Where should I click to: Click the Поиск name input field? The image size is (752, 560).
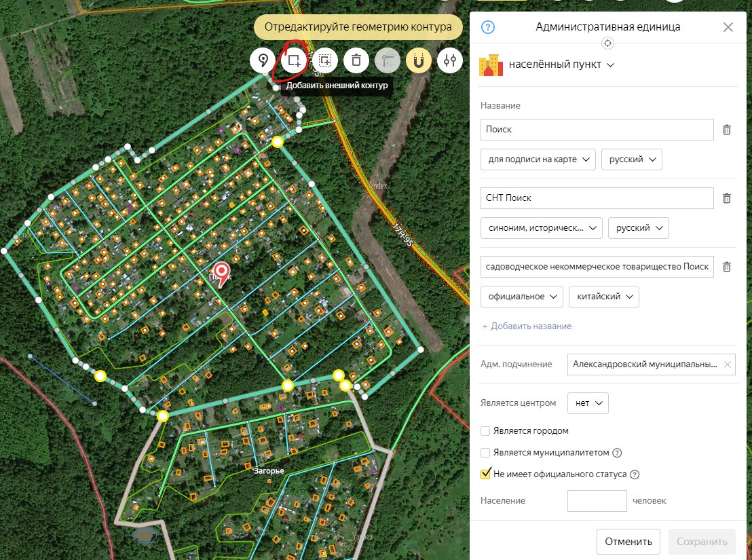597,130
